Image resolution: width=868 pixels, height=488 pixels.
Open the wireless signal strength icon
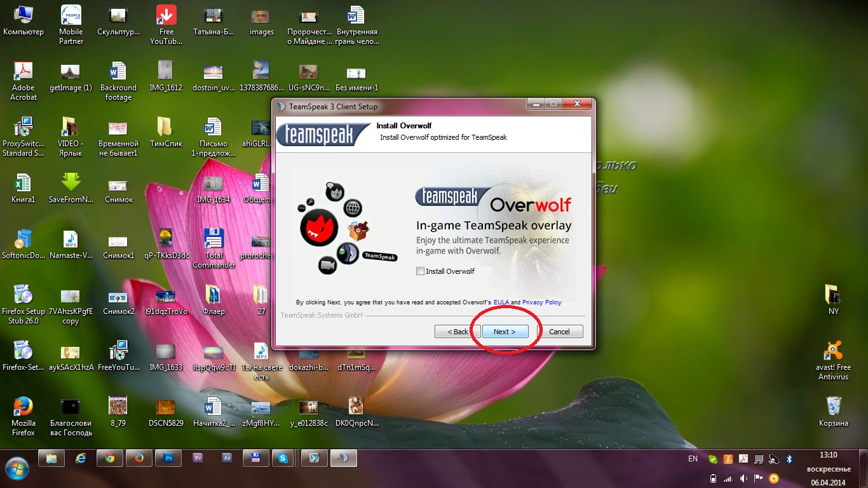pyautogui.click(x=728, y=478)
